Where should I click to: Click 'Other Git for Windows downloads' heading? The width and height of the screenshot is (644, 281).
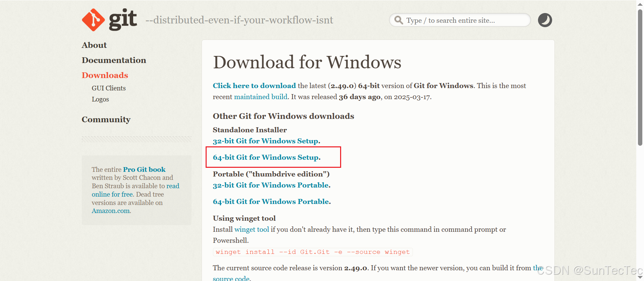pyautogui.click(x=283, y=116)
